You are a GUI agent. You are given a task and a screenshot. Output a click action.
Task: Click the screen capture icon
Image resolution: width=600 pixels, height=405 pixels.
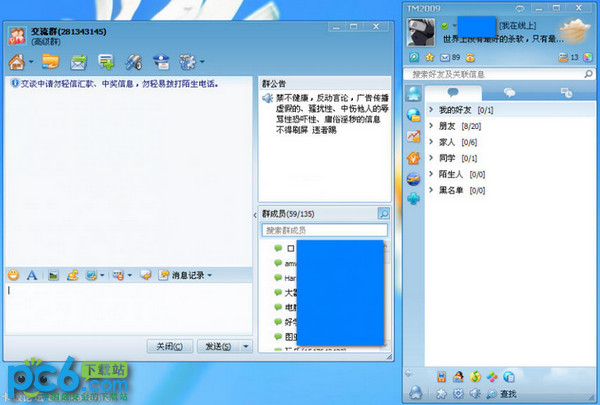[91, 275]
